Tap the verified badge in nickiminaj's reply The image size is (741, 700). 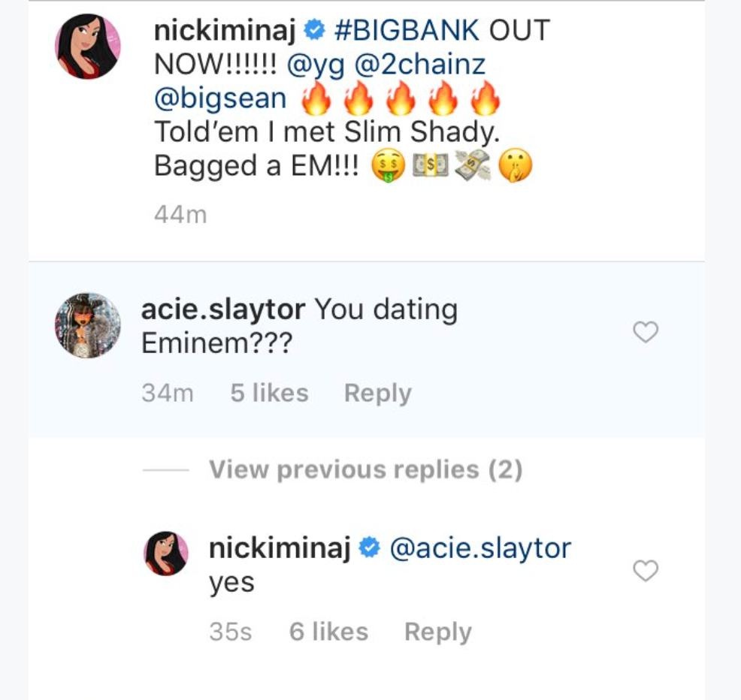(x=370, y=549)
